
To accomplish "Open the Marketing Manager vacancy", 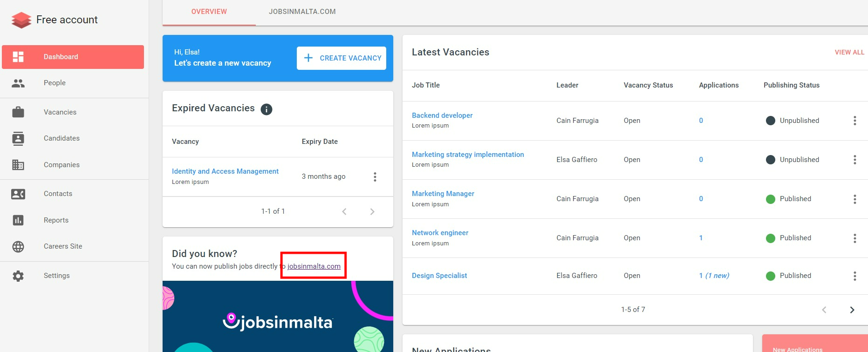I will tap(443, 194).
